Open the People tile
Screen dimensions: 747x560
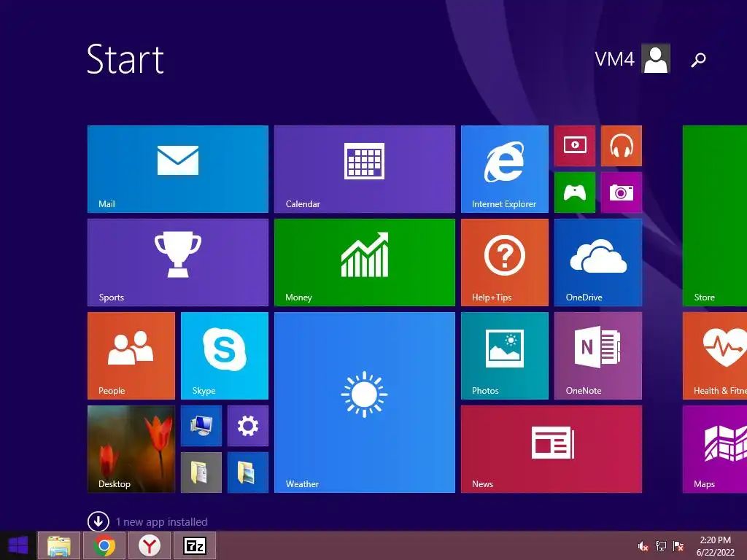[131, 356]
